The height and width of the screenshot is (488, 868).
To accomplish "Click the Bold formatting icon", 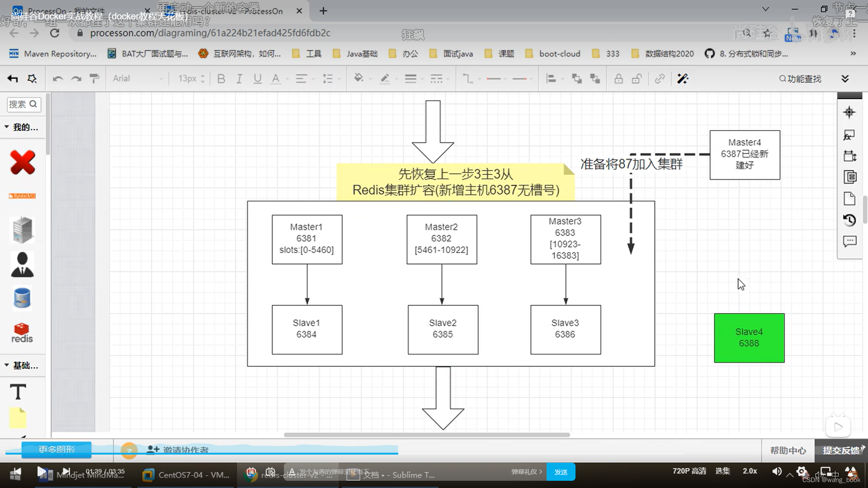I will [x=221, y=79].
